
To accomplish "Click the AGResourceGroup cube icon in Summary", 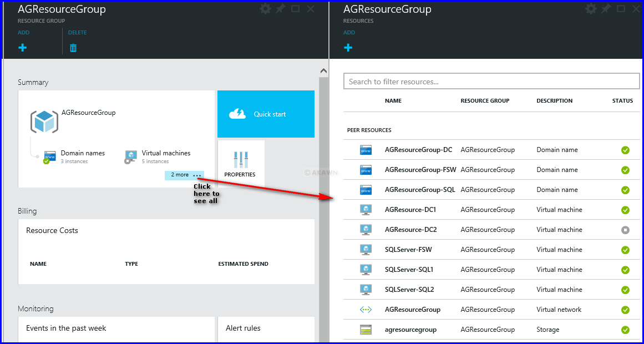I will click(44, 122).
